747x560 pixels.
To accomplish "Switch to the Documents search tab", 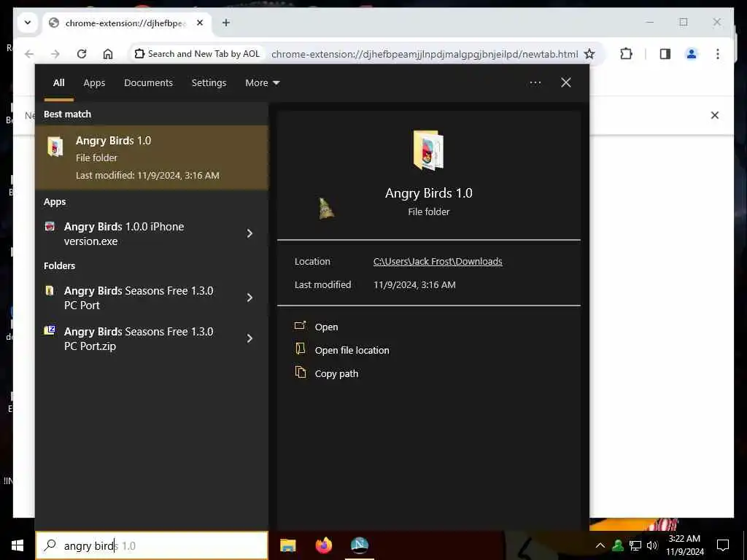I will (148, 83).
